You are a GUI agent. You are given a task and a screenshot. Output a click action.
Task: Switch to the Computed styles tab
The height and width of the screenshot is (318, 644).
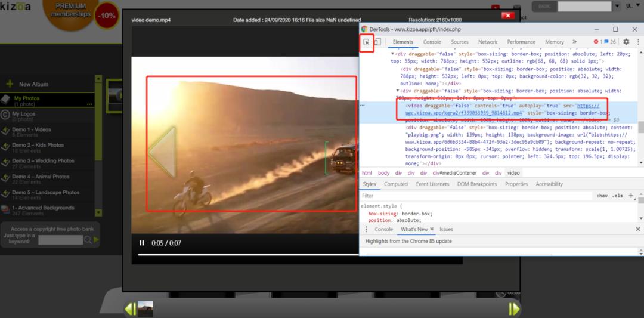click(396, 184)
